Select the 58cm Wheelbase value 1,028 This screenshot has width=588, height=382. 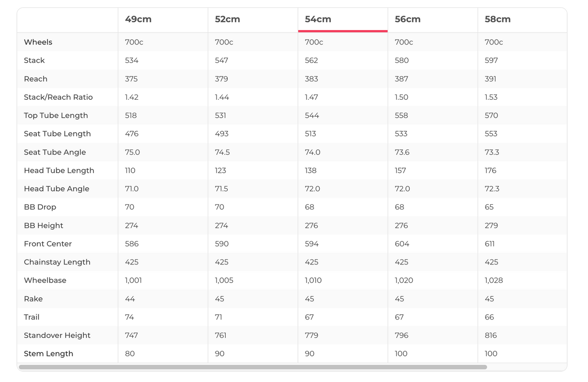(494, 280)
